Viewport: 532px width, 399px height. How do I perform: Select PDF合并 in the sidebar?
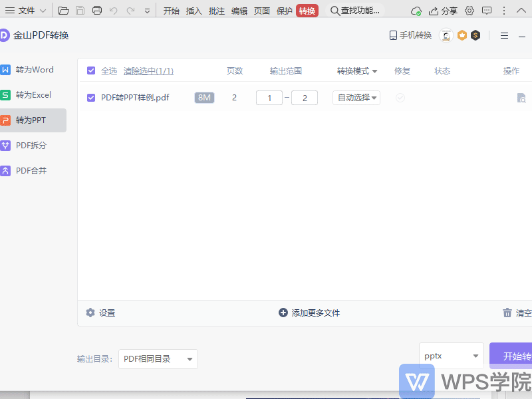click(33, 171)
